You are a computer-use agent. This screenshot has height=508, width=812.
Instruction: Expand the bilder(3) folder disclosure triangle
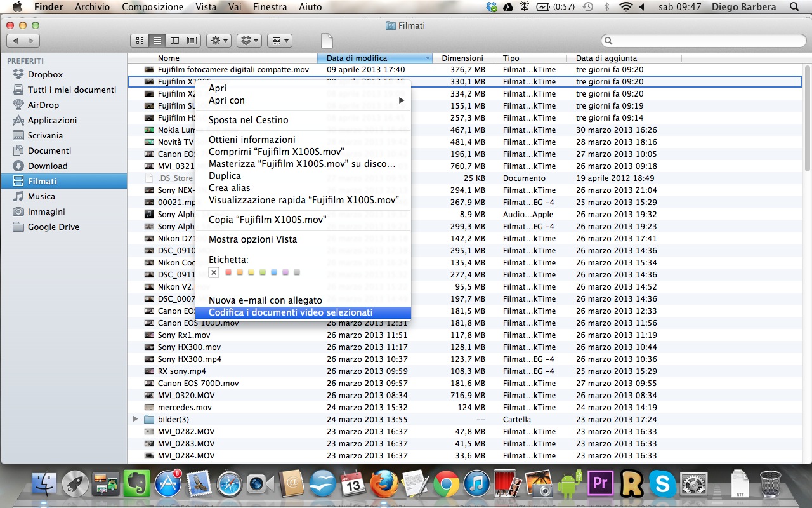pos(135,419)
